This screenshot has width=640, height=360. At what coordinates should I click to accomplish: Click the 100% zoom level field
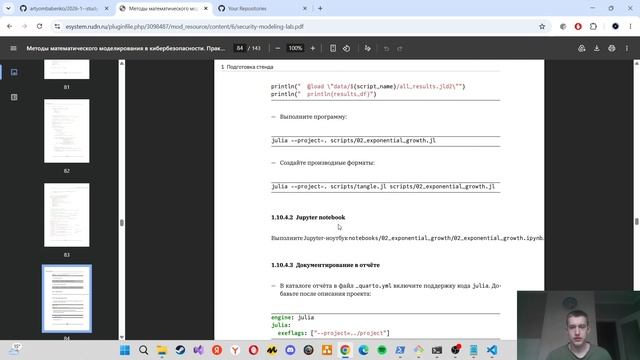coord(295,48)
